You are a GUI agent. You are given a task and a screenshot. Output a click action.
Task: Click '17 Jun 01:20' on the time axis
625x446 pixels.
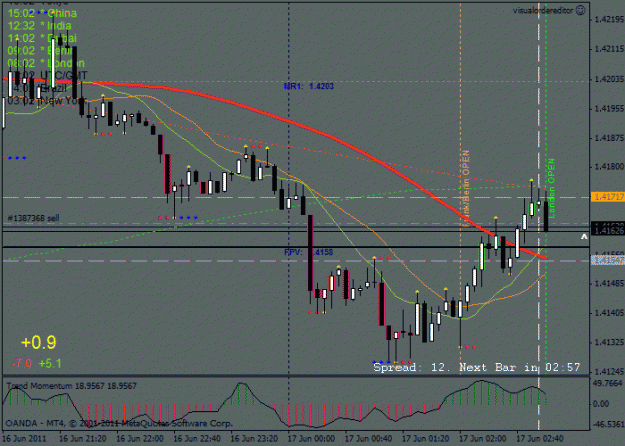coord(426,439)
